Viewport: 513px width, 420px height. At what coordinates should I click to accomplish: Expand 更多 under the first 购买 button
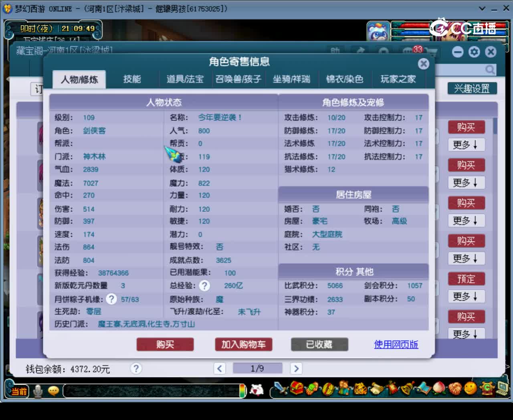click(x=466, y=145)
